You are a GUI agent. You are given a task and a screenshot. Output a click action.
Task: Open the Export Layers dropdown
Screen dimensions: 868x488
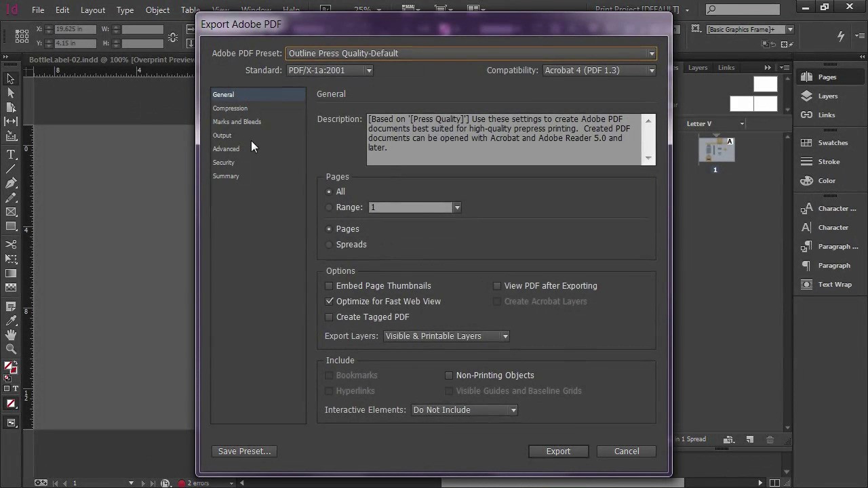pos(446,336)
